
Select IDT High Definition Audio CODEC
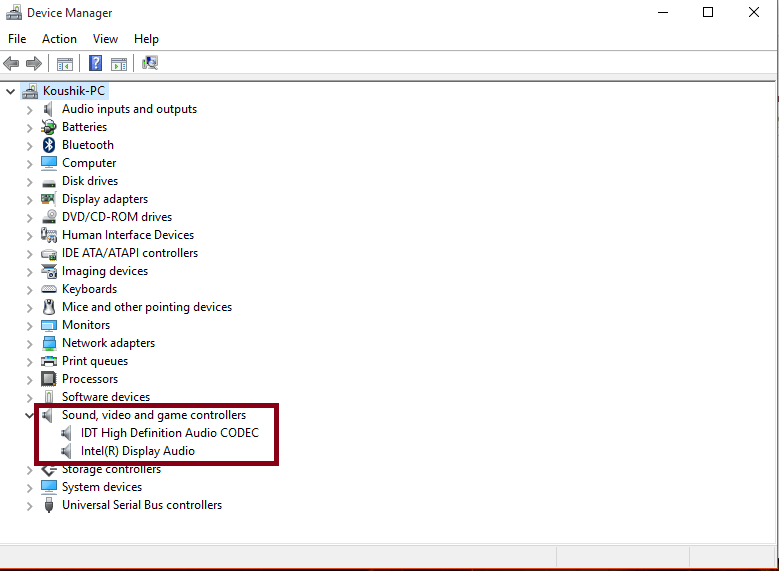pyautogui.click(x=169, y=433)
